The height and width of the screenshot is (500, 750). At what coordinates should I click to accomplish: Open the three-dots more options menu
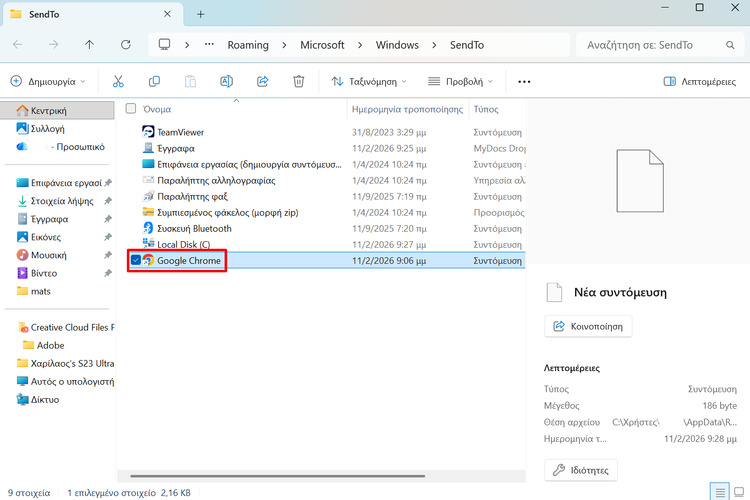click(x=524, y=81)
